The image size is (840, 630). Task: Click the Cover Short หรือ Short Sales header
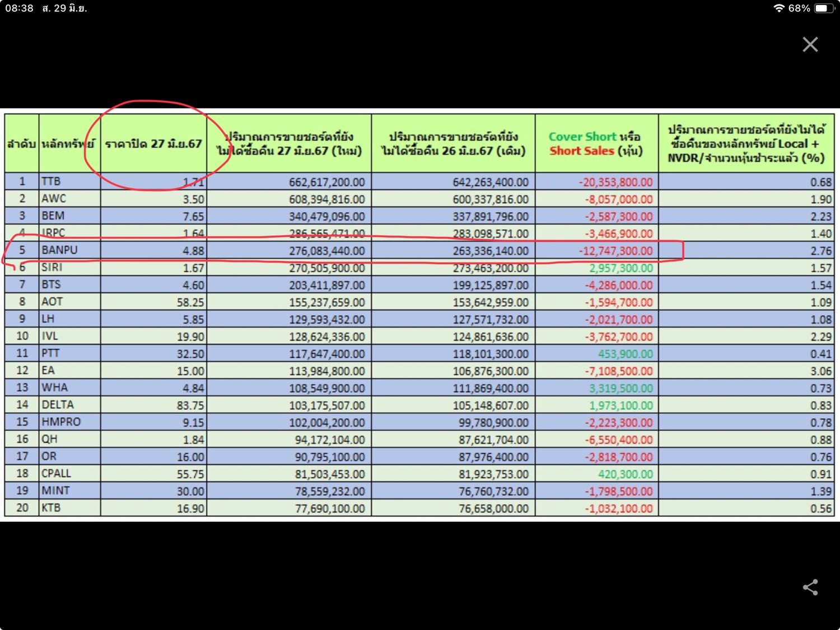[x=596, y=143]
